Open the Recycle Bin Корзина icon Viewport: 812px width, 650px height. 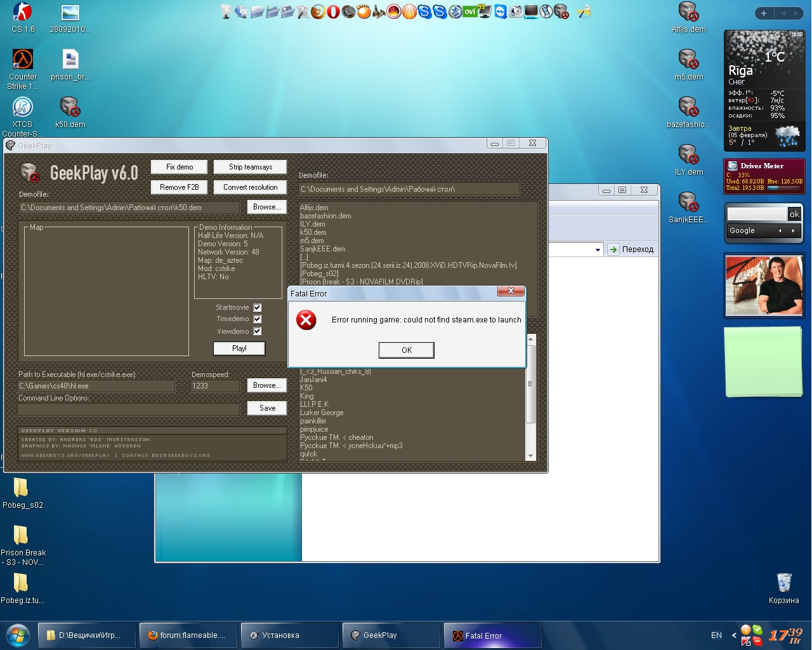pyautogui.click(x=783, y=583)
